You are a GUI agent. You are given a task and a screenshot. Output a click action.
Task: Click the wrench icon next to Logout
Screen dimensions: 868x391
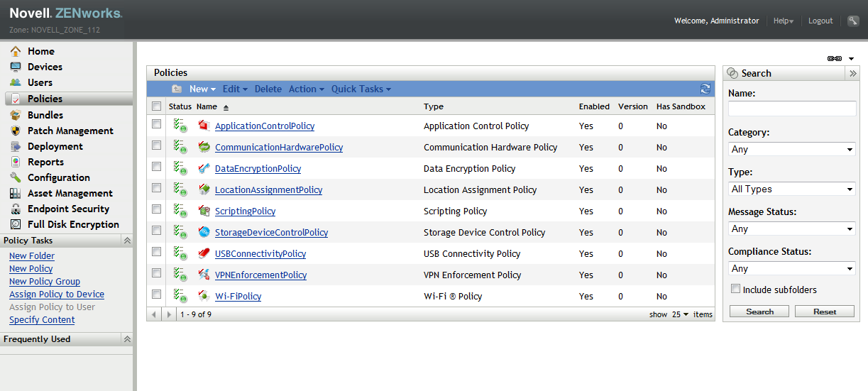pyautogui.click(x=853, y=21)
